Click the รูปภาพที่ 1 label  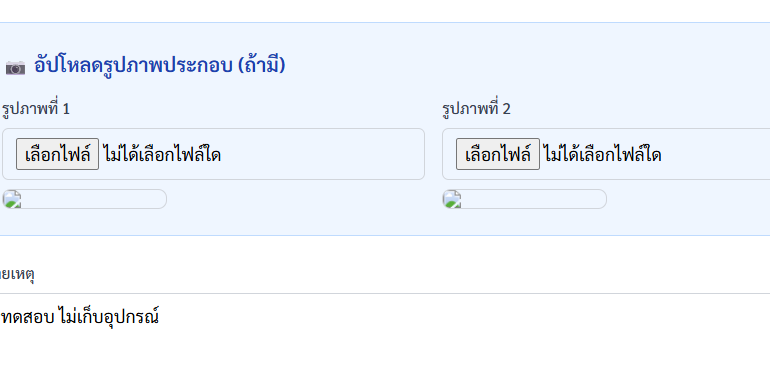(36, 109)
